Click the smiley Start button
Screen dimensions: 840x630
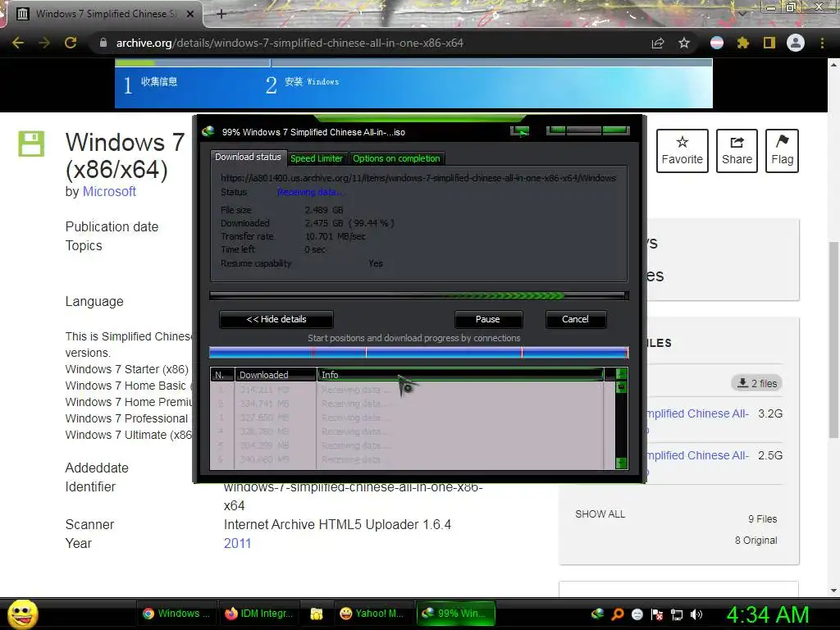click(x=23, y=614)
